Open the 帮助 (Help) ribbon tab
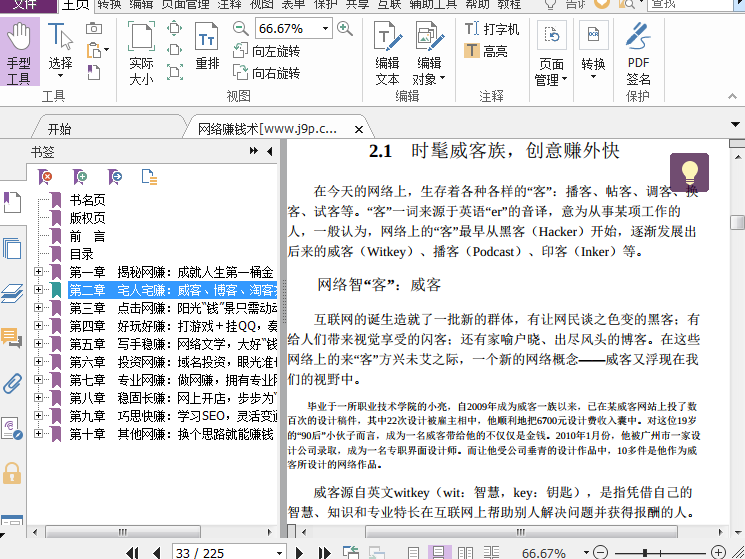 pyautogui.click(x=477, y=4)
